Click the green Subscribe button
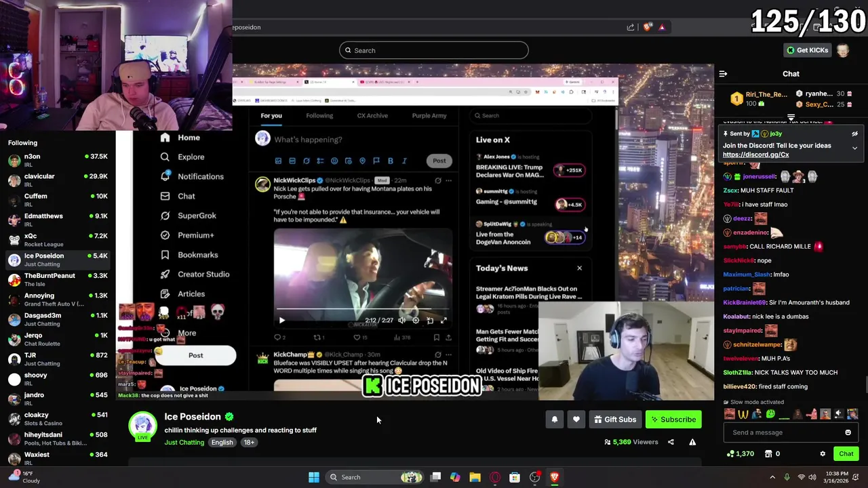Screen dimensions: 868x488 click(x=673, y=420)
